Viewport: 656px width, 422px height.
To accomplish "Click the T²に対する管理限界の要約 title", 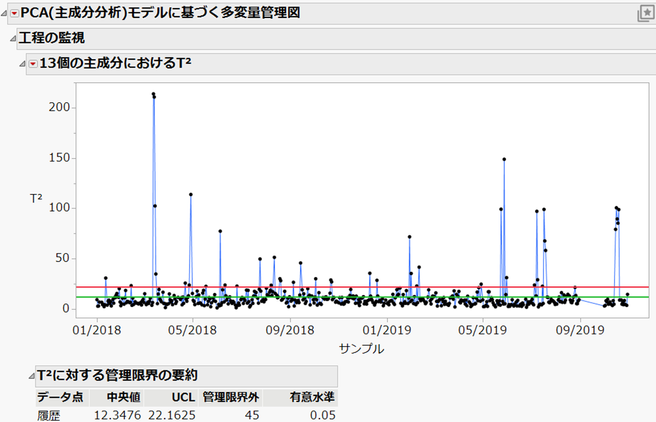I will 117,376.
